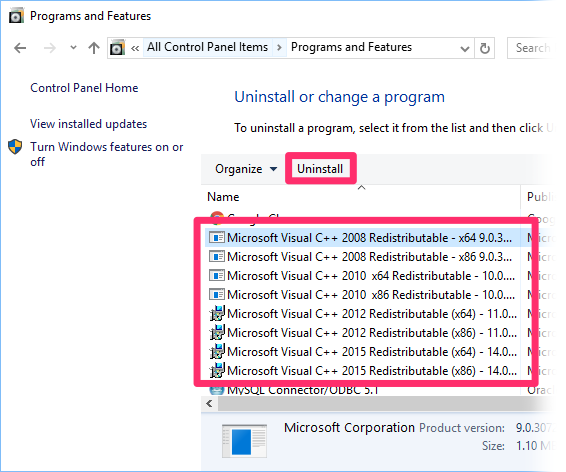Open Control Panel Home link
566x472 pixels.
click(84, 88)
